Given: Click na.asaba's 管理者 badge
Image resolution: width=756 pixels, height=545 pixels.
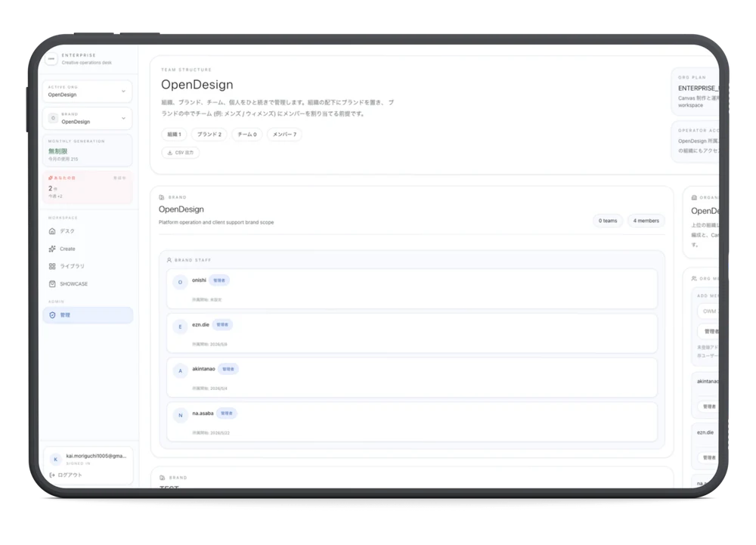Looking at the screenshot, I should point(227,413).
